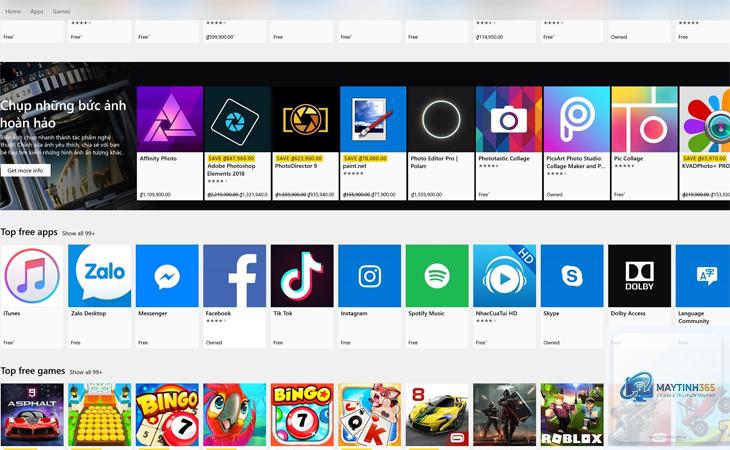This screenshot has width=730, height=450.
Task: Open the Asphalt 8 yellow car game
Action: click(x=437, y=415)
